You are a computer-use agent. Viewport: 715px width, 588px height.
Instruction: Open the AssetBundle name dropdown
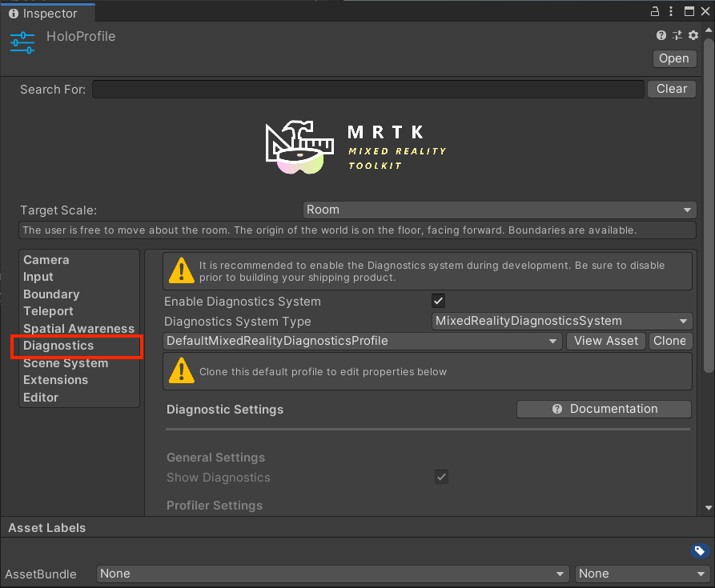[333, 574]
